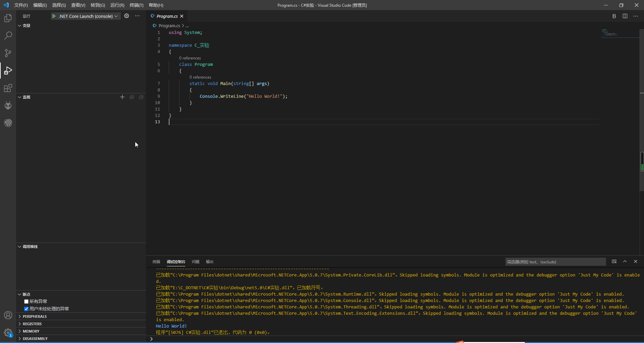644x343 pixels.
Task: Open more run options via the ellipsis button
Action: click(137, 16)
